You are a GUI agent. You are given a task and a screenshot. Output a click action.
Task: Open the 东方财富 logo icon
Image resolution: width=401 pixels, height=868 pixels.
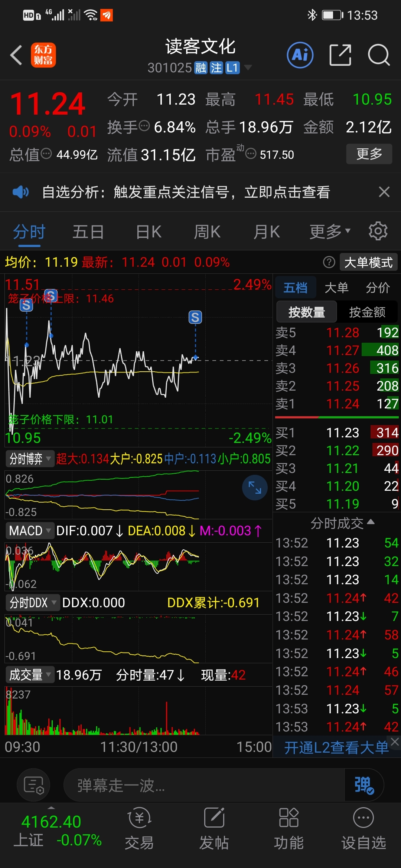(43, 55)
